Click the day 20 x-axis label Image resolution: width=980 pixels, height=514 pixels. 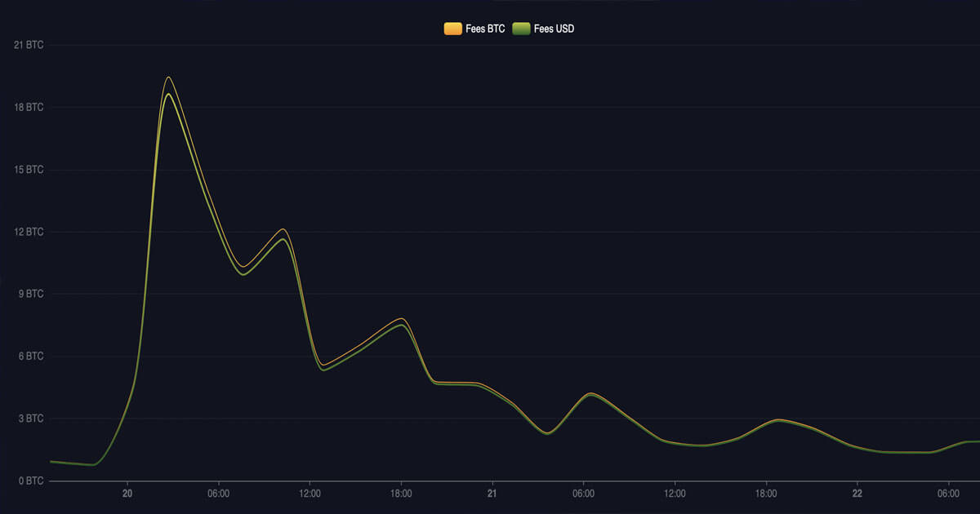[x=127, y=494]
